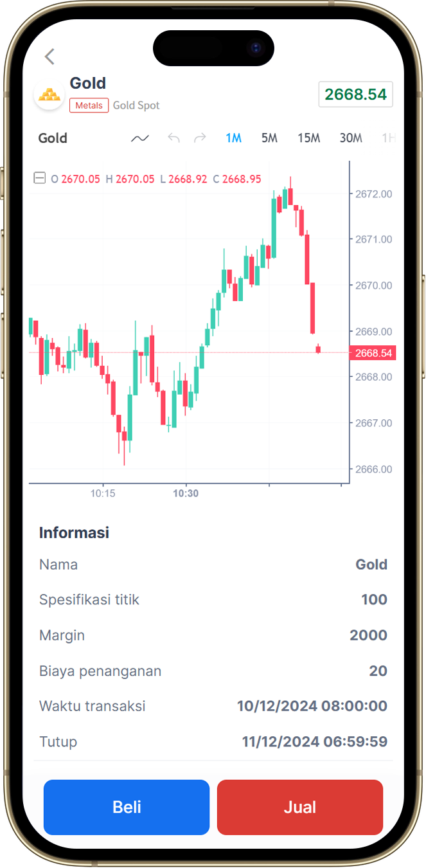Tap the partially visible 1H timeframe
Screen dimensions: 426x868
coord(387,138)
